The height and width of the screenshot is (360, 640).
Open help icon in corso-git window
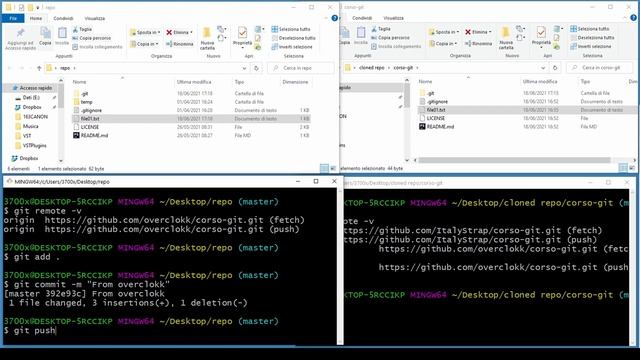(x=633, y=18)
